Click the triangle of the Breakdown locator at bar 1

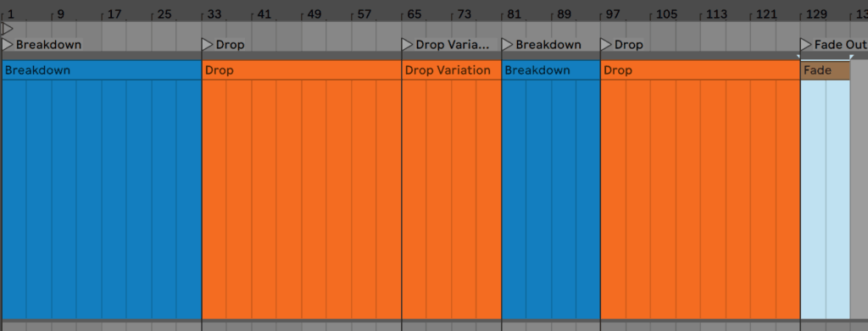click(x=7, y=45)
